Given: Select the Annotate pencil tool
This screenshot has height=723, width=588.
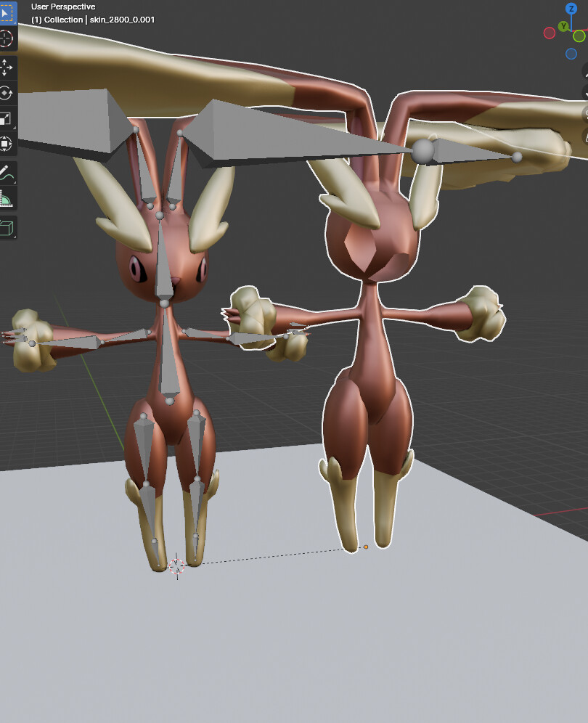Looking at the screenshot, I should point(7,173).
